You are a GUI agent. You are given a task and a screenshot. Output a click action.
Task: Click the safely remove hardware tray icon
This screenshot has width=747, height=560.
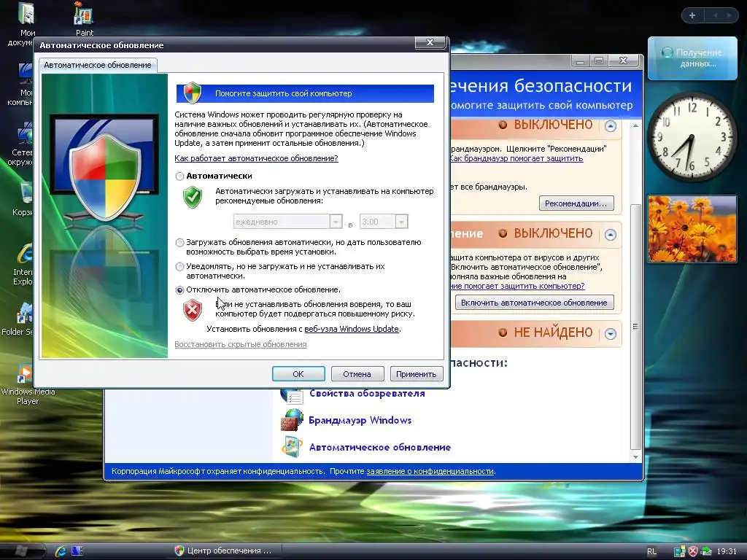[706, 551]
